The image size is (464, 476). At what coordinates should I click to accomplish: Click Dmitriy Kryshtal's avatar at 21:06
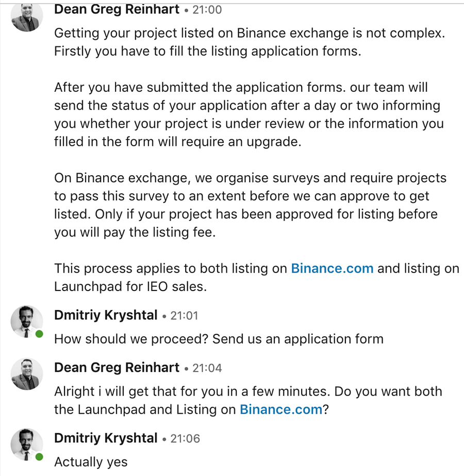point(26,445)
